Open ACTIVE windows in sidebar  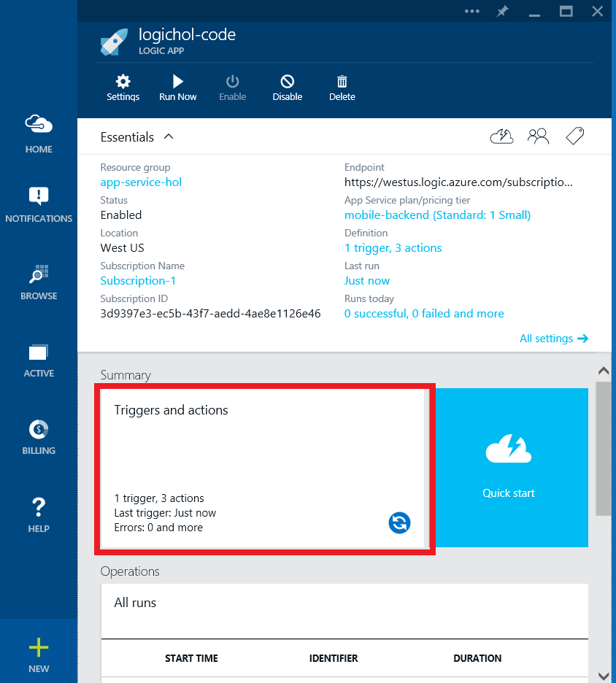pos(39,360)
